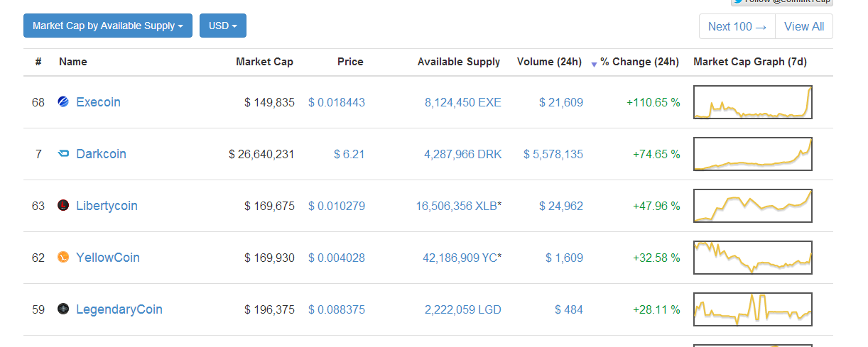Select rank number 62 in YellowCoin row

coord(38,258)
